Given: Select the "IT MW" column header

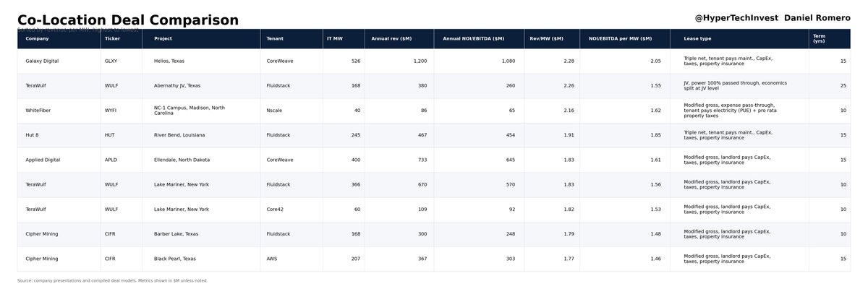Looking at the screenshot, I should pyautogui.click(x=334, y=38).
